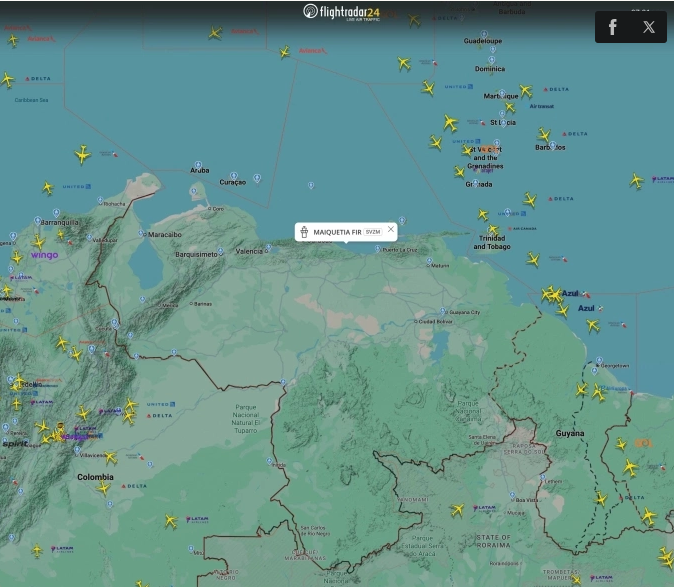Screen dimensions: 674x587
Task: Click the MAIQUETIA FIR label text
Action: [337, 232]
